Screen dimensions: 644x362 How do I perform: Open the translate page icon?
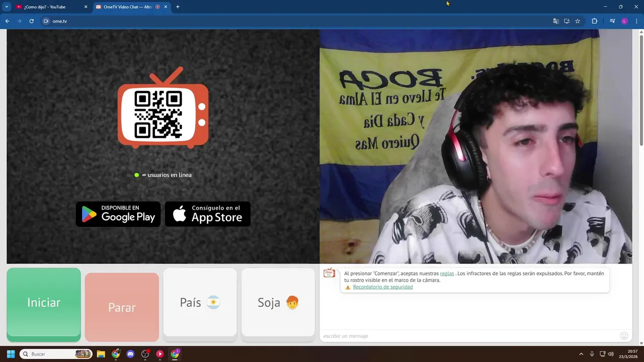coord(556,21)
